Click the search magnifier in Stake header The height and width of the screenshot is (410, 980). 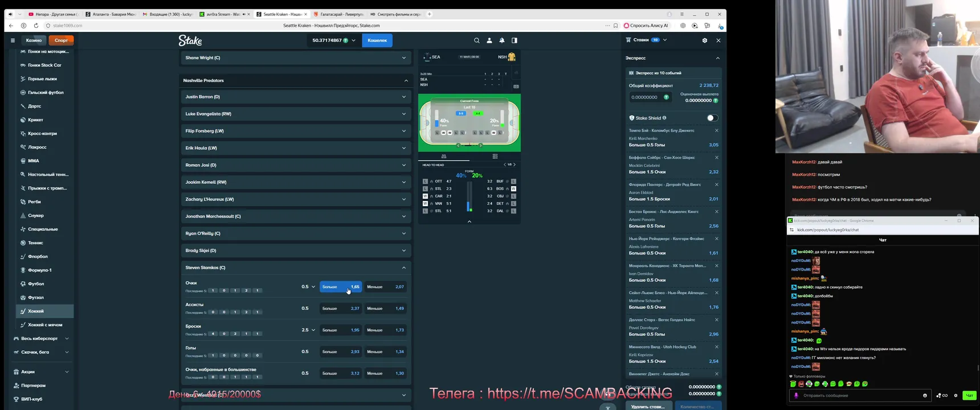[x=477, y=40]
